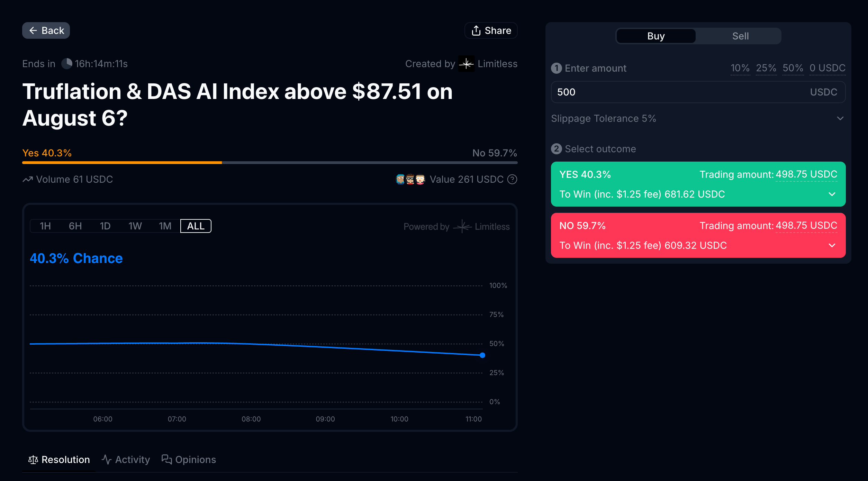868x481 pixels.
Task: Select the Buy mode toggle
Action: point(655,36)
